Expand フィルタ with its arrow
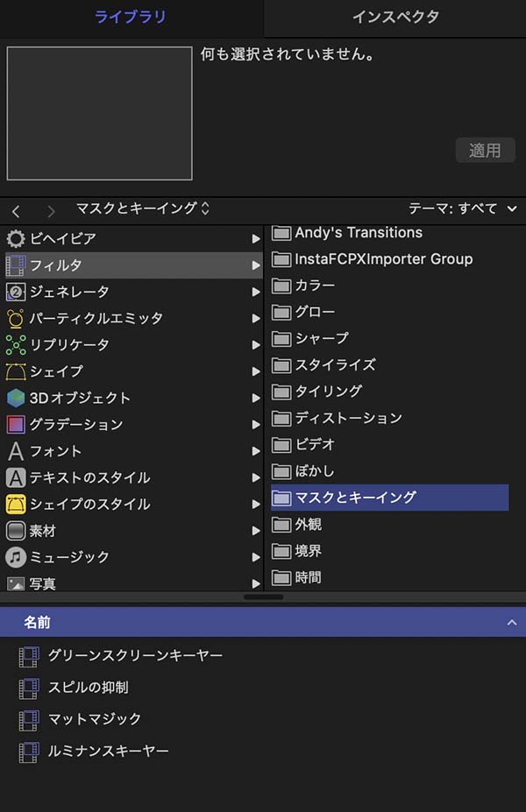526x812 pixels. click(x=255, y=265)
